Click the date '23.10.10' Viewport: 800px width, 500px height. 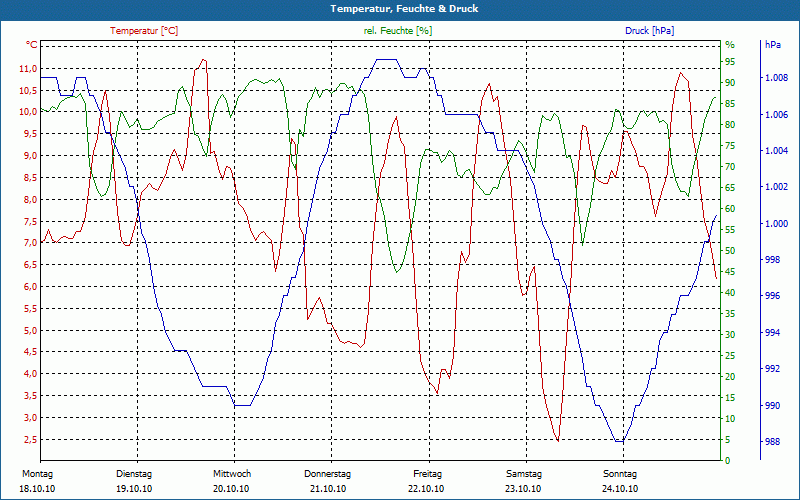coord(523,489)
